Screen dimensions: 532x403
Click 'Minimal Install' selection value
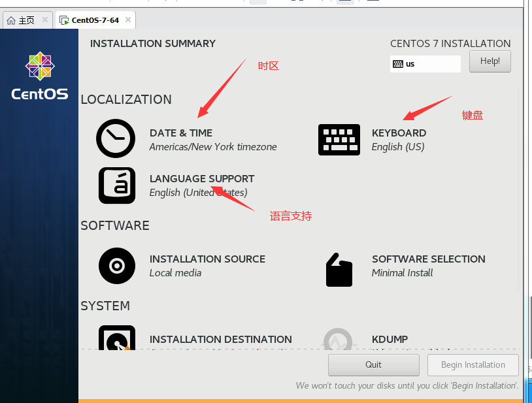402,273
